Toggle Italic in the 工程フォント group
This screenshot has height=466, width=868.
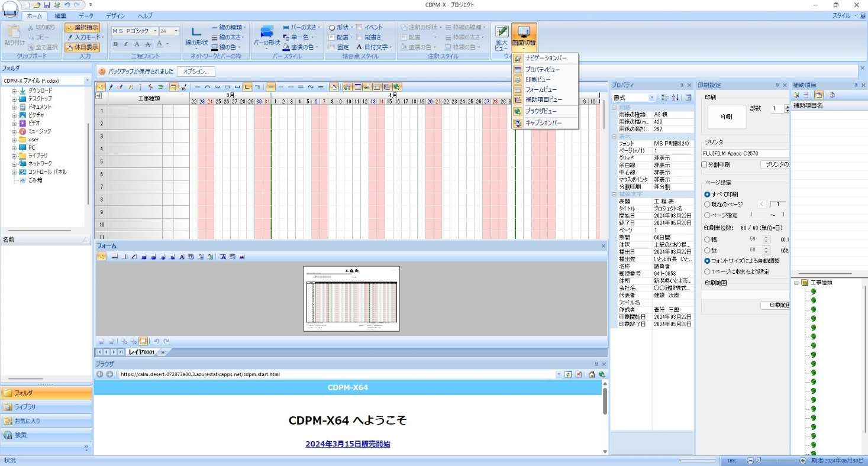[126, 44]
